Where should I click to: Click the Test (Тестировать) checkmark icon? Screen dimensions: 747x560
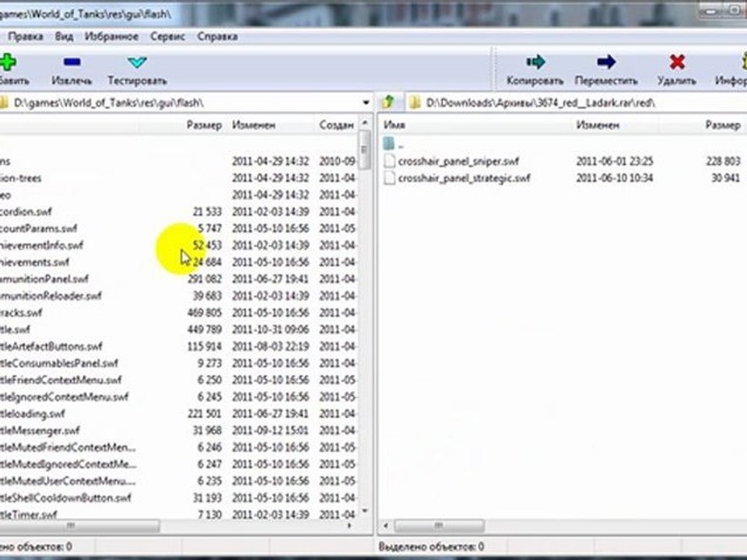tap(137, 62)
